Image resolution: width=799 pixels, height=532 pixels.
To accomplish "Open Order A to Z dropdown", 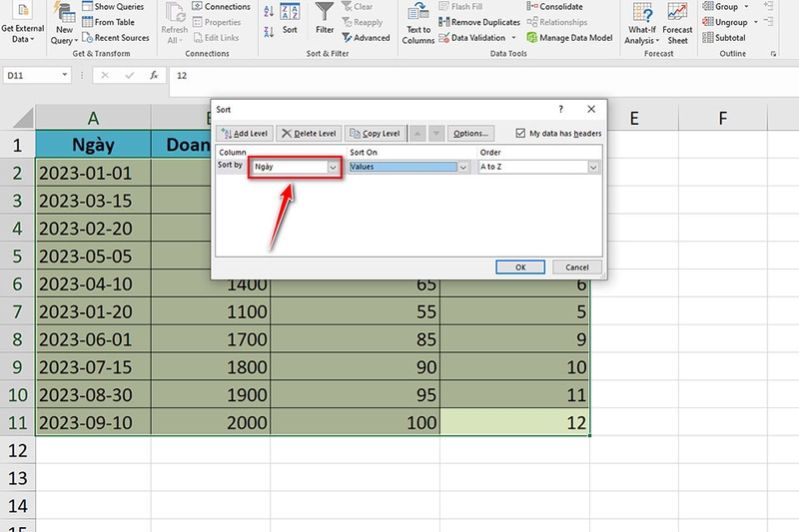I will (x=593, y=167).
